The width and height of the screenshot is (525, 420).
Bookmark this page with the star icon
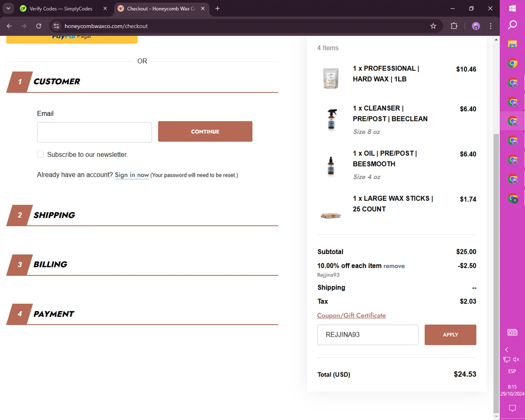point(433,26)
